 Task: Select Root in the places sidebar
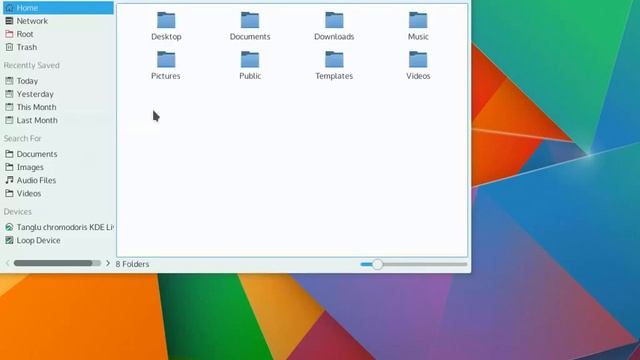(x=58, y=34)
